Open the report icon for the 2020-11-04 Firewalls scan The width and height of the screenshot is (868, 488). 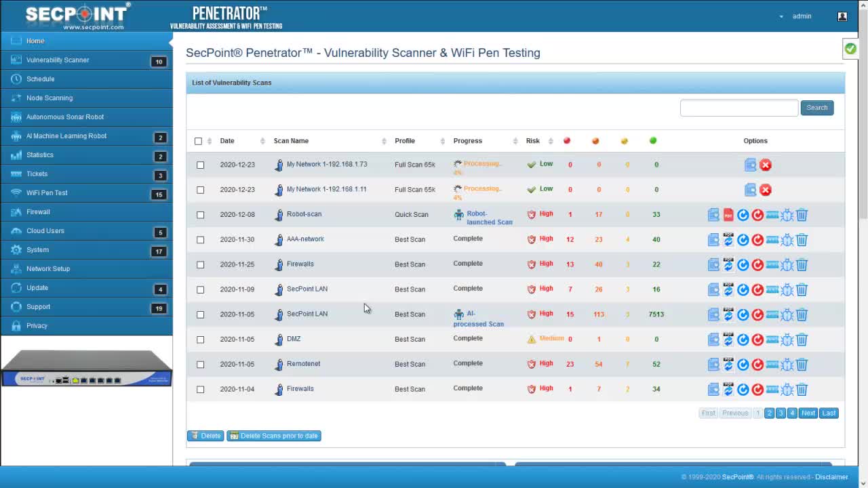713,390
